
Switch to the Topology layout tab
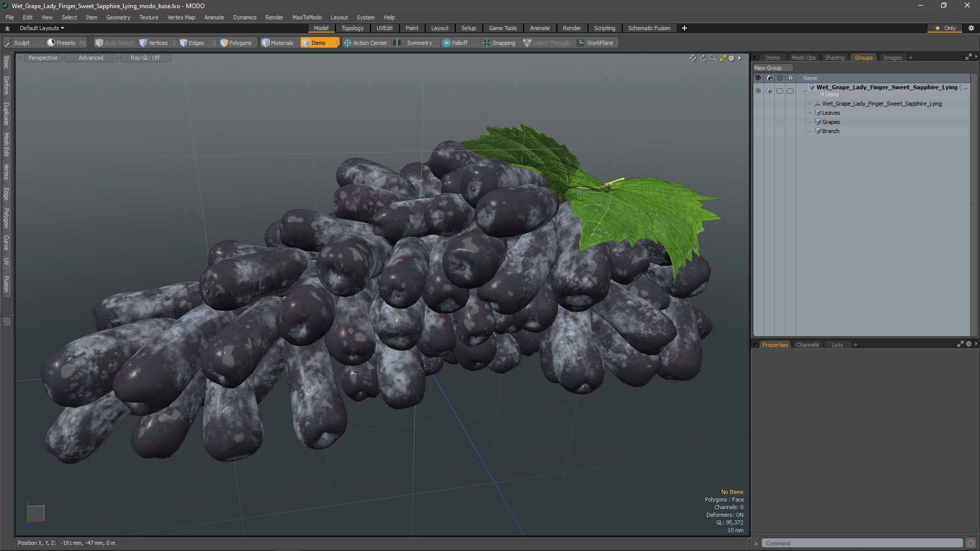352,28
